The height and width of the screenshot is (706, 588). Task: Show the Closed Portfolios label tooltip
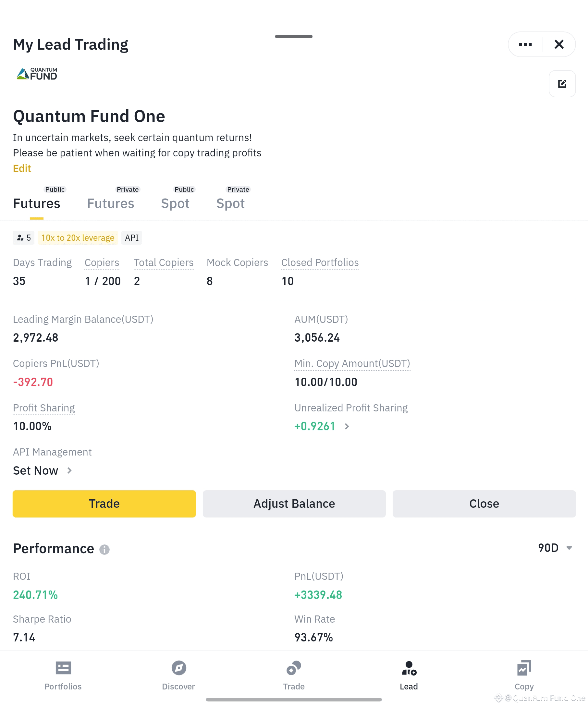tap(320, 262)
